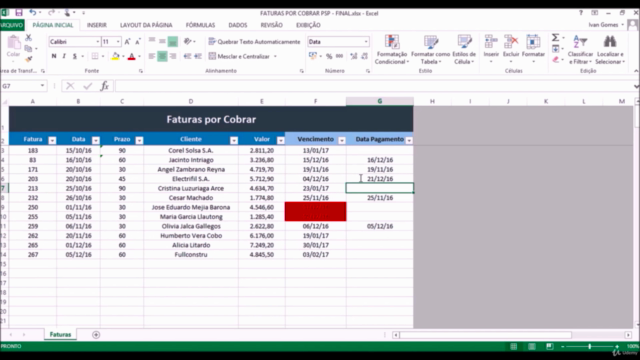Screen dimensions: 640x360
Task: Switch to the EXIBIÇÃO tab
Action: [308, 25]
